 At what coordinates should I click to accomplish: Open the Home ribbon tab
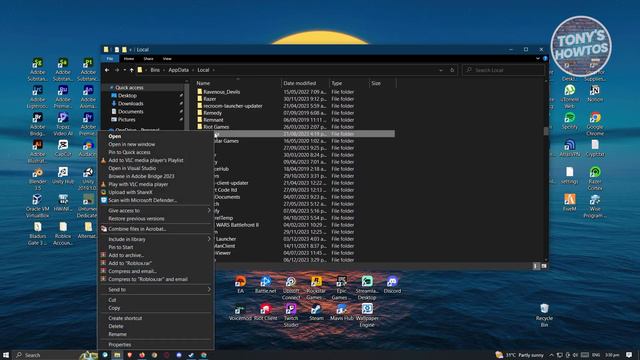(x=129, y=59)
